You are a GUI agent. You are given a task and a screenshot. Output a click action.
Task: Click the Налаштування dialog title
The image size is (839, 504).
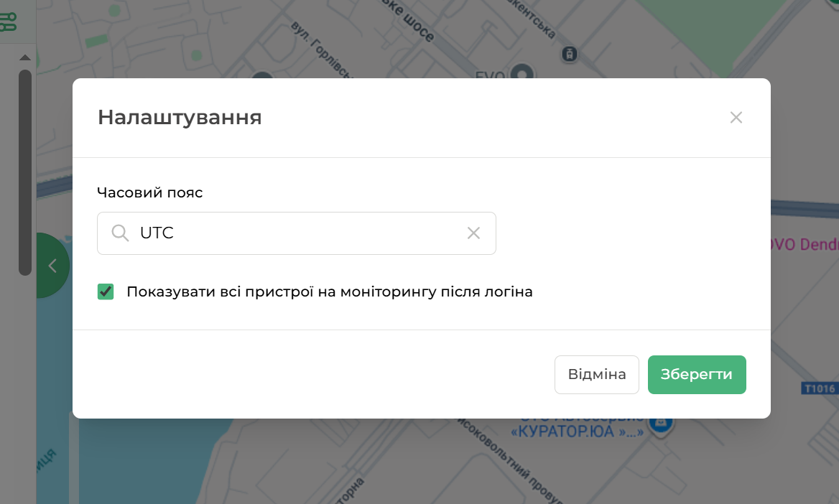tap(180, 118)
